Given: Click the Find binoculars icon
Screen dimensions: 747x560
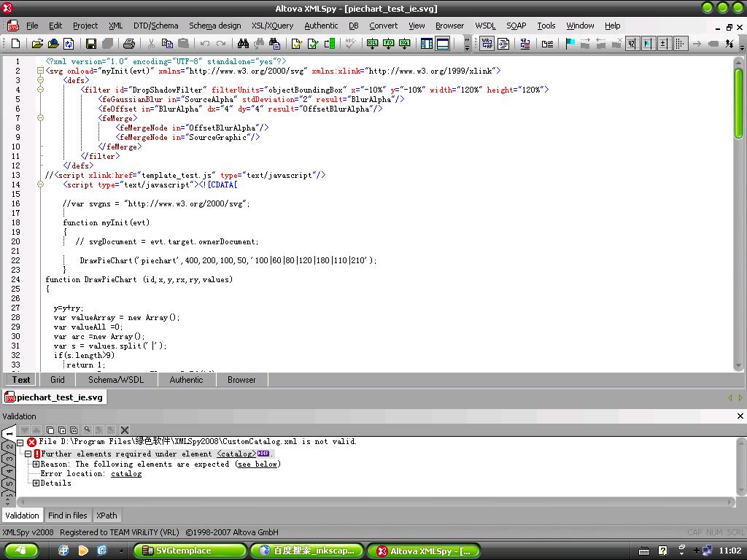Looking at the screenshot, I should tap(243, 44).
